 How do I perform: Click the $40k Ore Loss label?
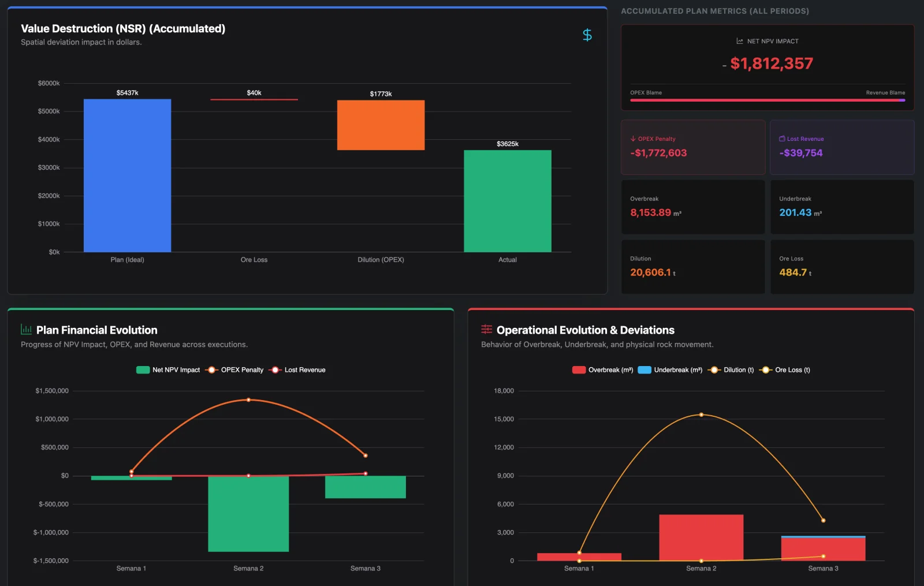(254, 93)
